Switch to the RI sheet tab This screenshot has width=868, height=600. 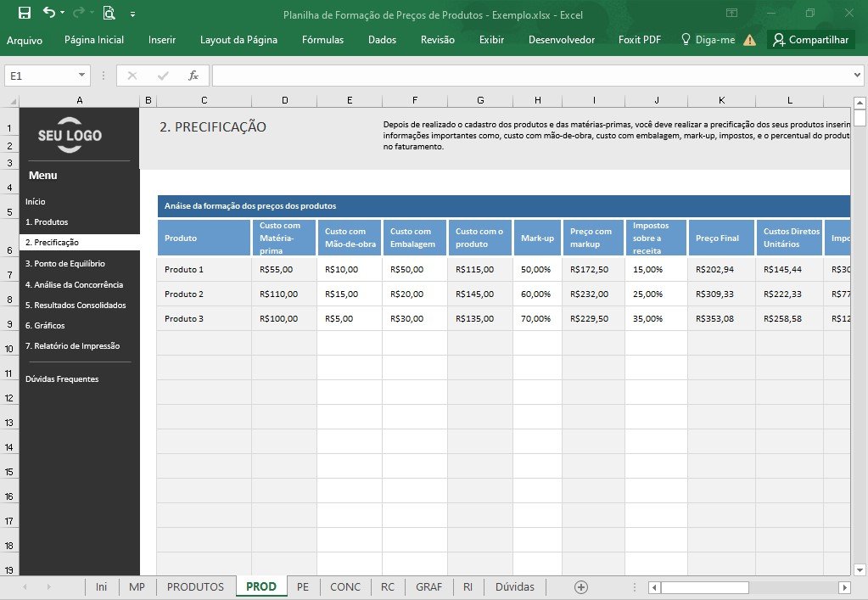468,586
